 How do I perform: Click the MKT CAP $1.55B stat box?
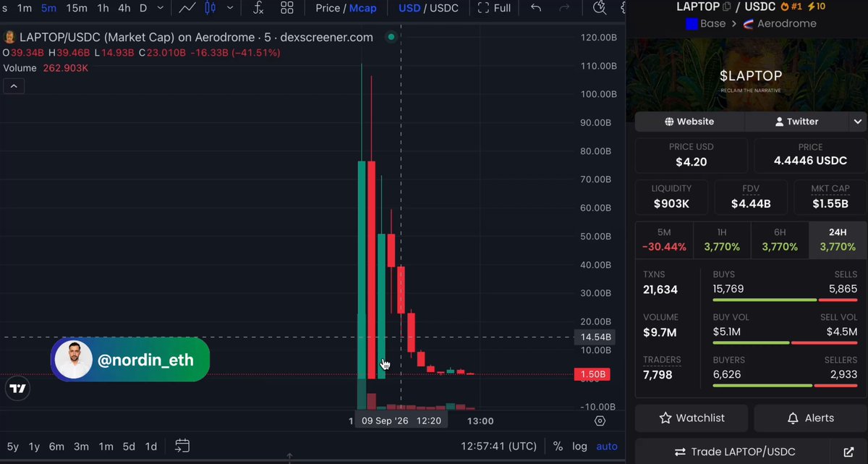point(830,197)
